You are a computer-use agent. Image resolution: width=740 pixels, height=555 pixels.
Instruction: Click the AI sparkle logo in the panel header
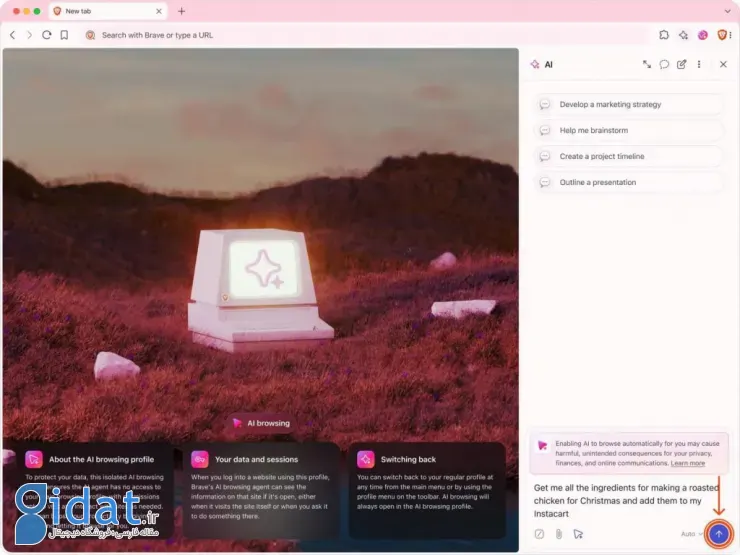point(535,65)
